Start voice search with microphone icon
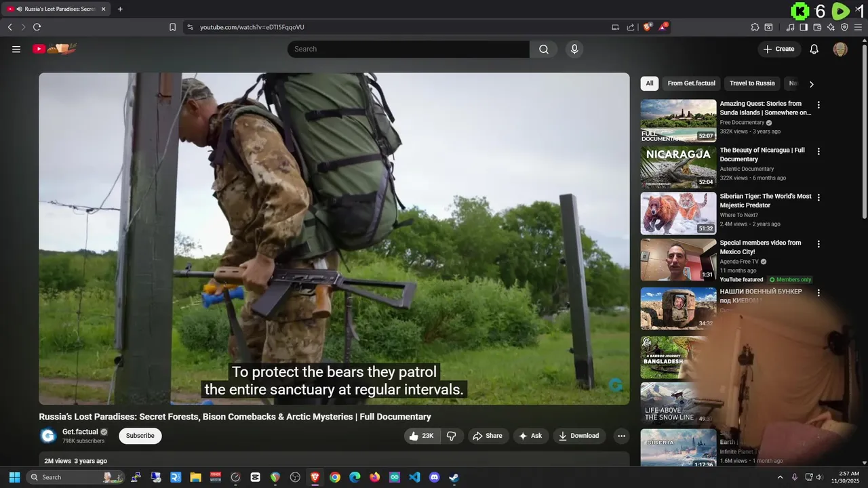This screenshot has height=488, width=868. tap(574, 49)
